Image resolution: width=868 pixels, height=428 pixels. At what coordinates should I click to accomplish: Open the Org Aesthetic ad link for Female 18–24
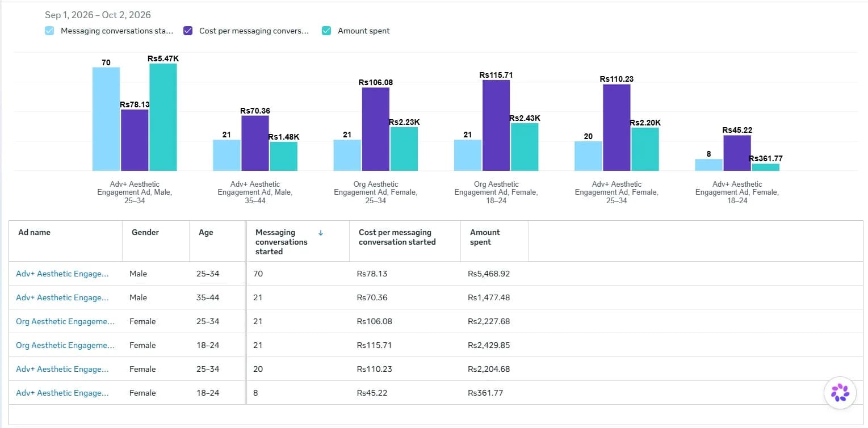[x=65, y=345]
